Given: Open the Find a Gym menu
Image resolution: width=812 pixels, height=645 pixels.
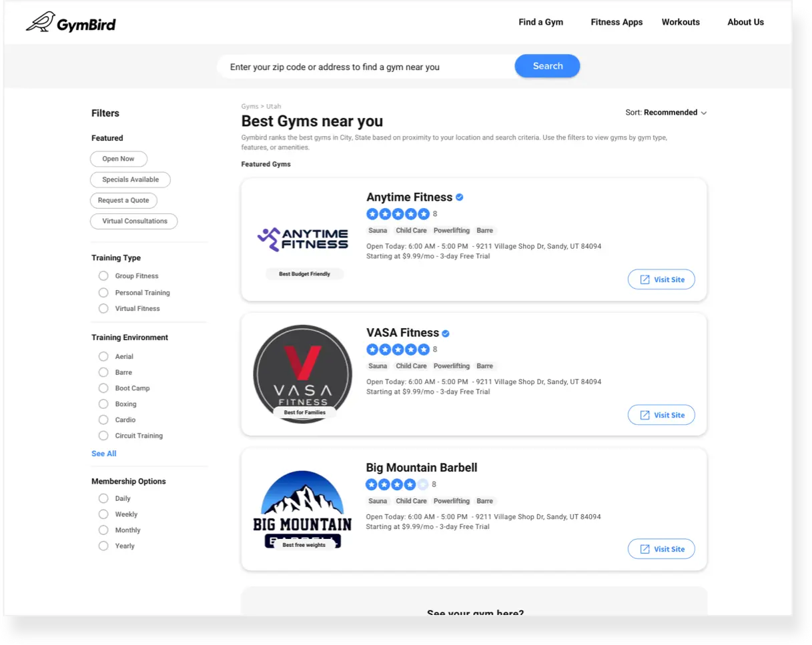Looking at the screenshot, I should point(540,22).
